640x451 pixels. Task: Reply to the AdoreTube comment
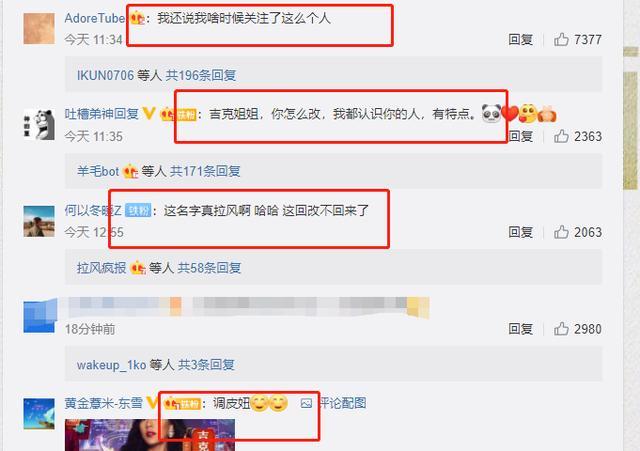[520, 40]
